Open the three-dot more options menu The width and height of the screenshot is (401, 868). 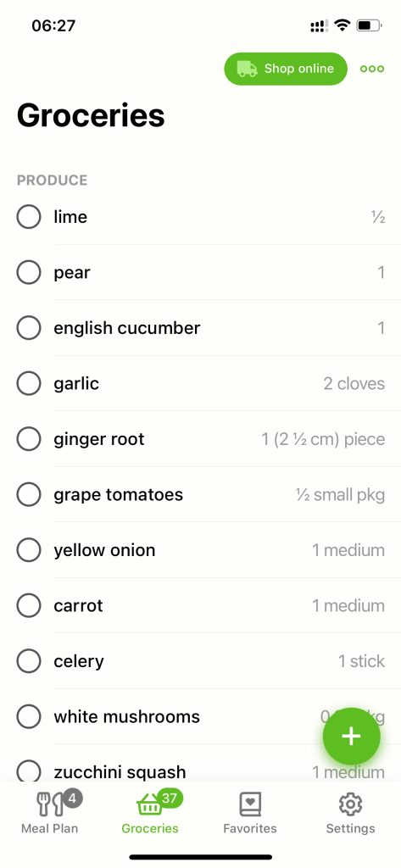[x=371, y=69]
